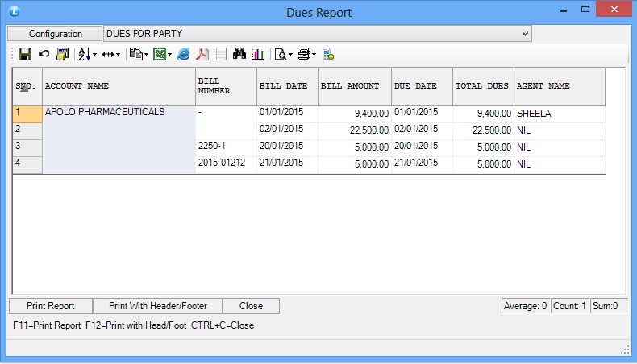Open the column width arrow dropdown

tap(117, 54)
